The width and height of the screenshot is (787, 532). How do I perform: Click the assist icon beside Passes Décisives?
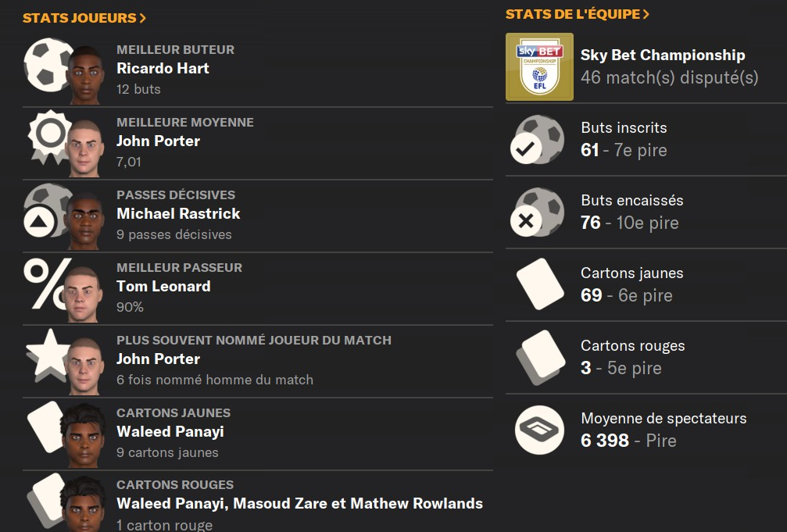(x=39, y=222)
